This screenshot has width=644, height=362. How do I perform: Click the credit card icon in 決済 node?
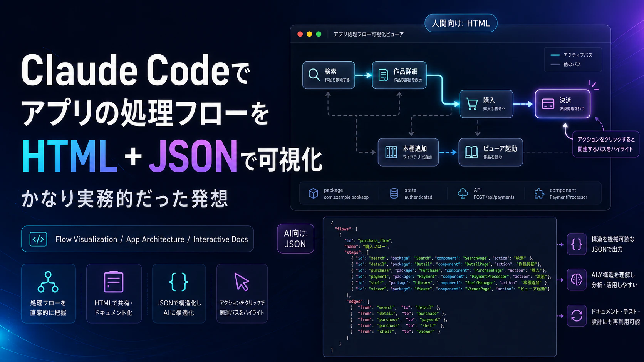click(x=548, y=104)
